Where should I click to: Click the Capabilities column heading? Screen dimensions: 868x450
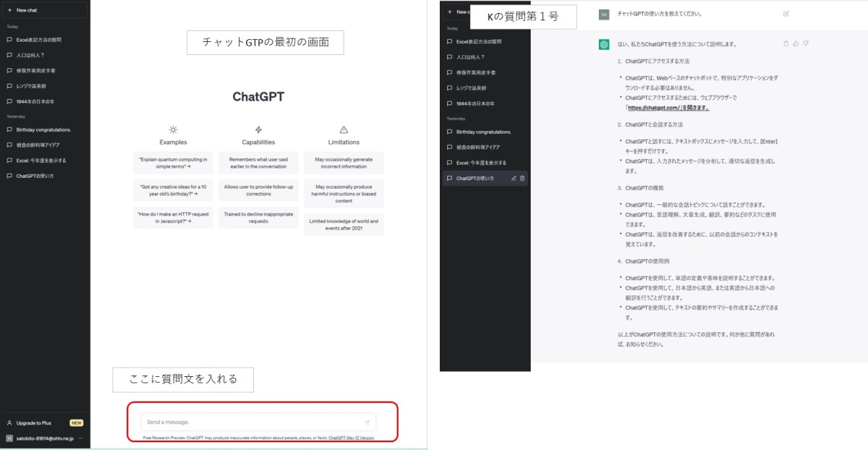258,143
